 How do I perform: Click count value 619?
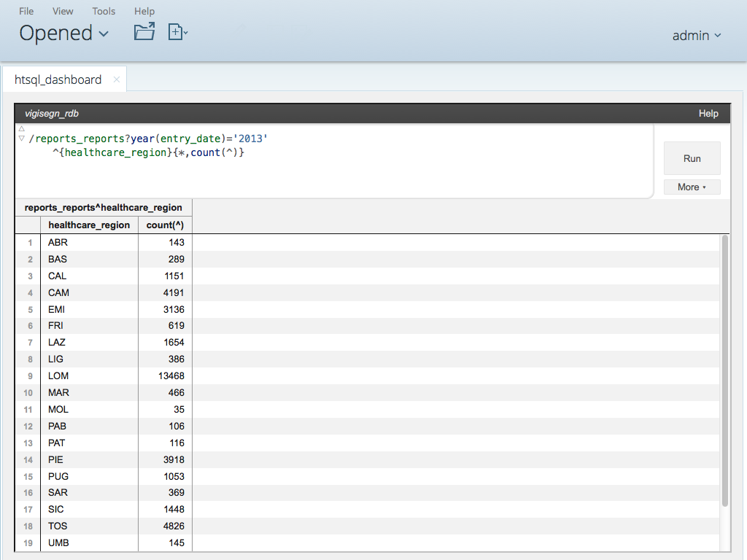tap(177, 326)
